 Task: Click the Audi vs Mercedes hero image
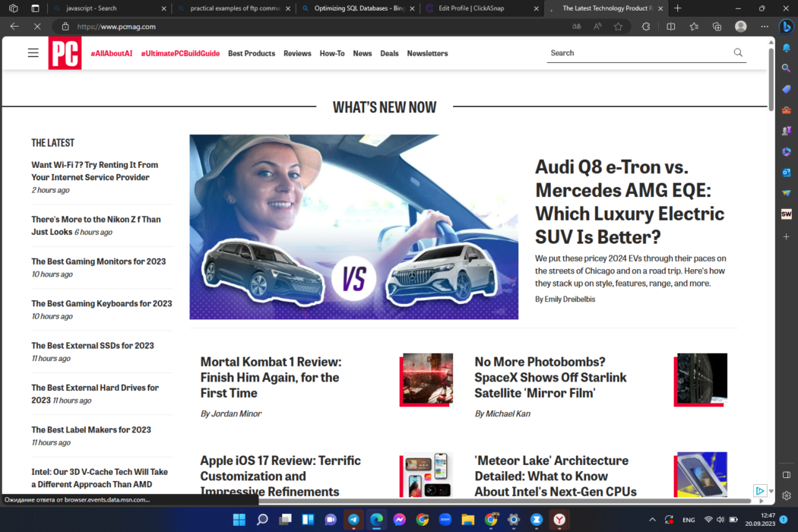[x=353, y=227]
